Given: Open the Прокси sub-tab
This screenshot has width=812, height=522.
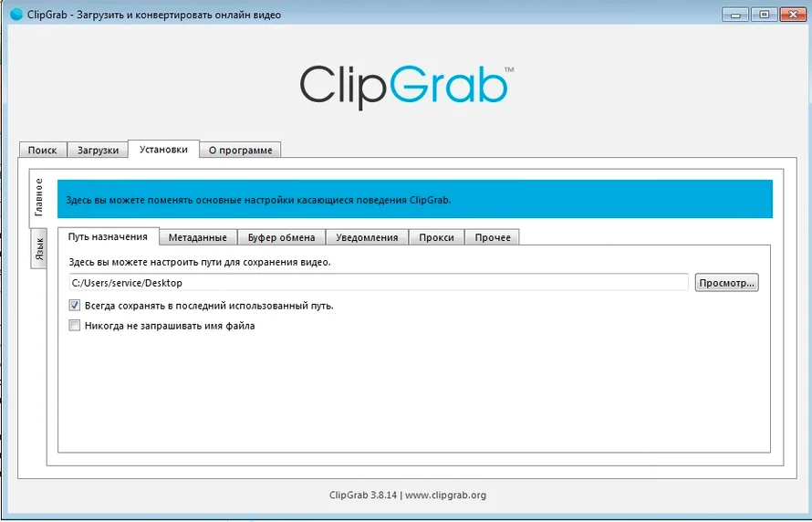Looking at the screenshot, I should pos(436,237).
